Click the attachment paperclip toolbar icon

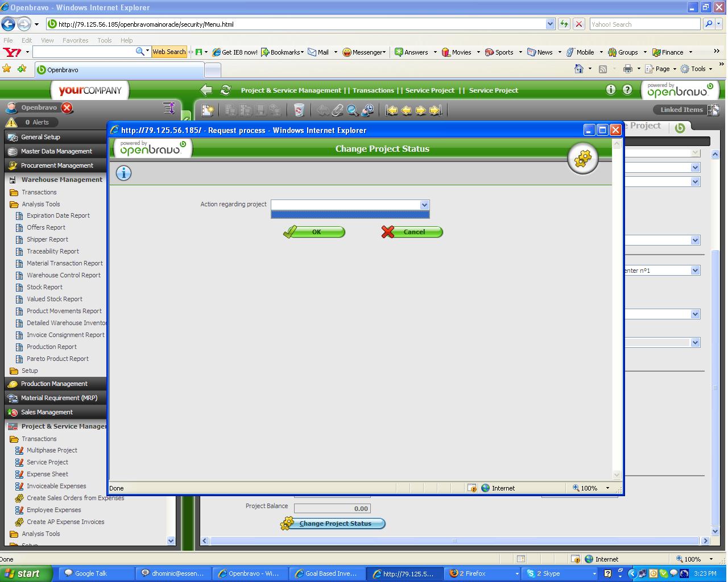coord(338,110)
